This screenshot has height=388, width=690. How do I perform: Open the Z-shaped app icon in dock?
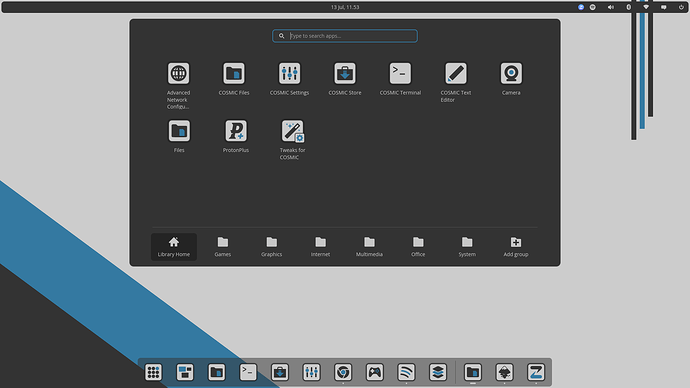(536, 372)
